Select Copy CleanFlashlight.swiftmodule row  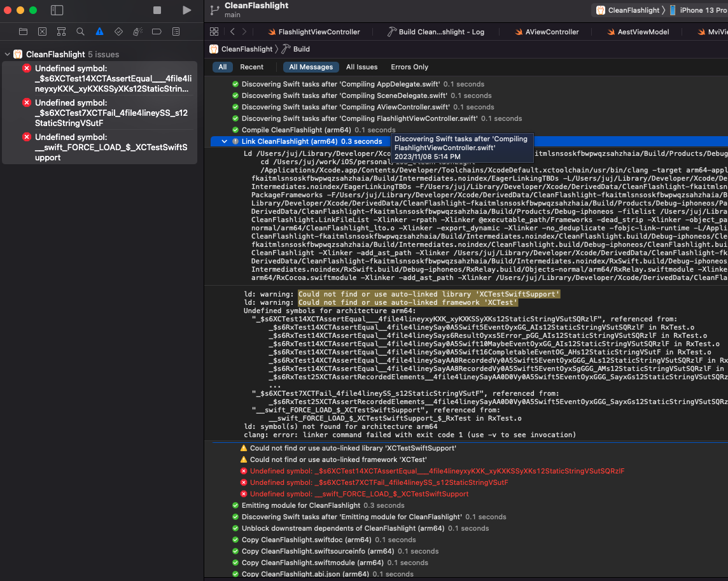[330, 563]
